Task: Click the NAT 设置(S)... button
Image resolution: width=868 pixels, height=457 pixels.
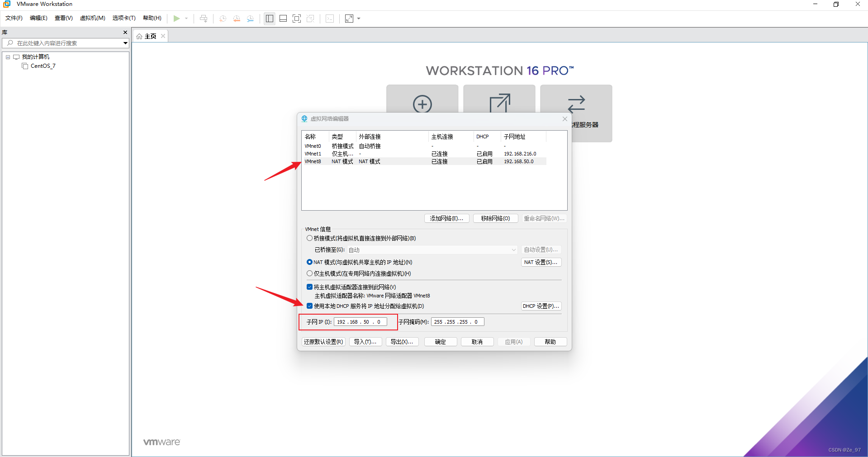Action: coord(541,262)
